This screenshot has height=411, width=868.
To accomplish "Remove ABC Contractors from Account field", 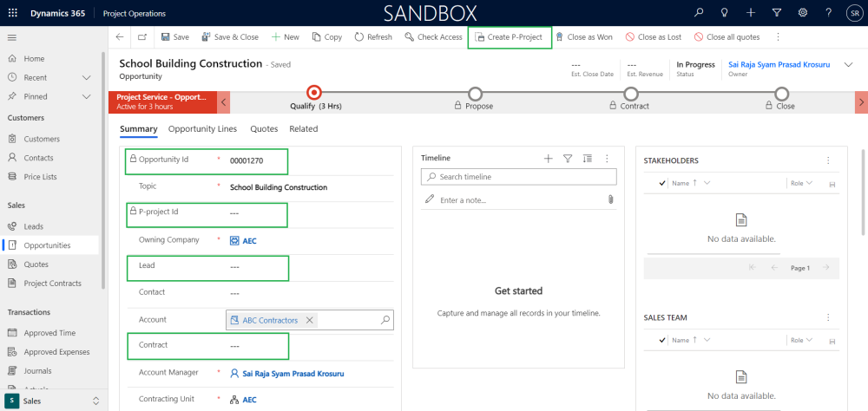I will (x=310, y=320).
